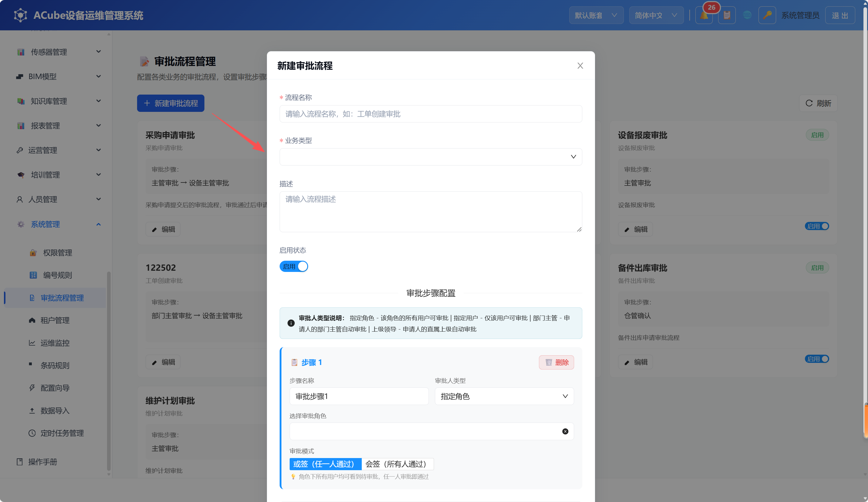Click the 步骤名称 input 审批步骤1
Viewport: 868px width, 502px height.
pos(359,396)
